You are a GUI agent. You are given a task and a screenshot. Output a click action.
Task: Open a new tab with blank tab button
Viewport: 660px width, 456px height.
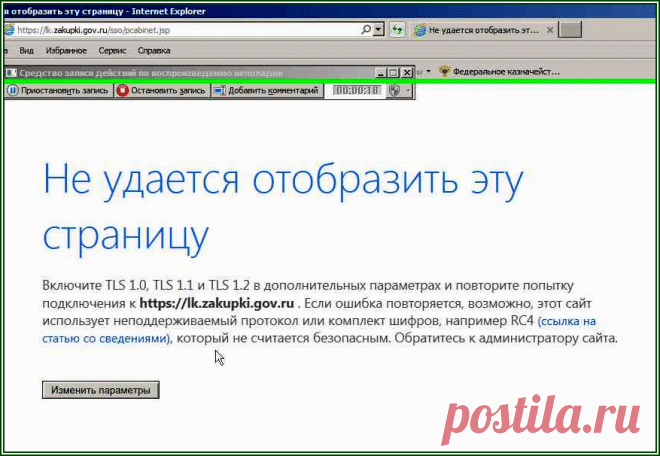pos(570,30)
